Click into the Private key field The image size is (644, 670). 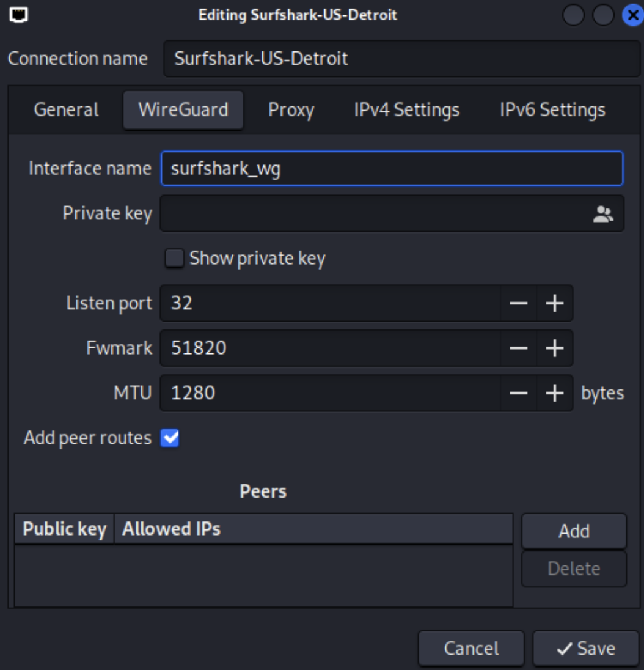click(373, 214)
